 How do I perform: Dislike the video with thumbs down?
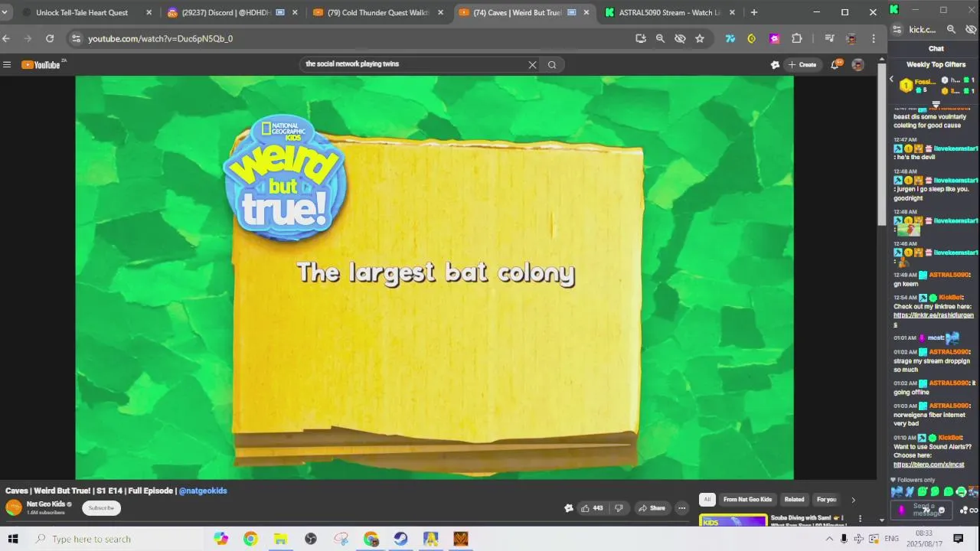(x=619, y=508)
